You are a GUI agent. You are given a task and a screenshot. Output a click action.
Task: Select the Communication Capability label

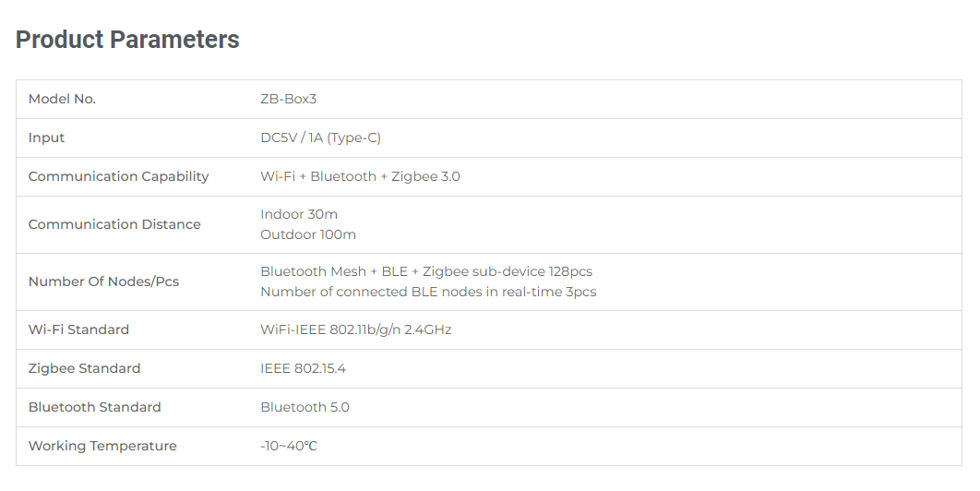tap(119, 176)
